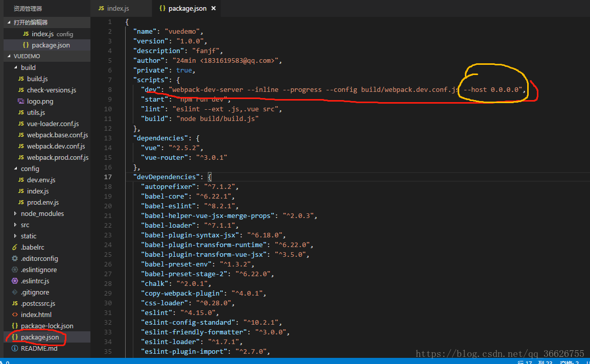Select the package.json editor tab
Screen dimensions: 590x364
pos(183,8)
